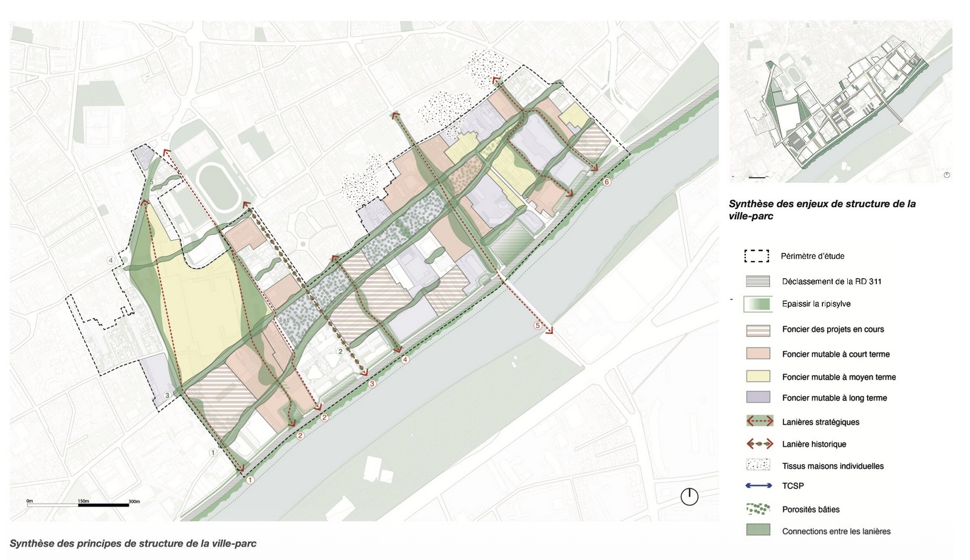Screen dimensions: 970x560
Task: Select the Connections entre les lanières swatch
Action: 758,530
